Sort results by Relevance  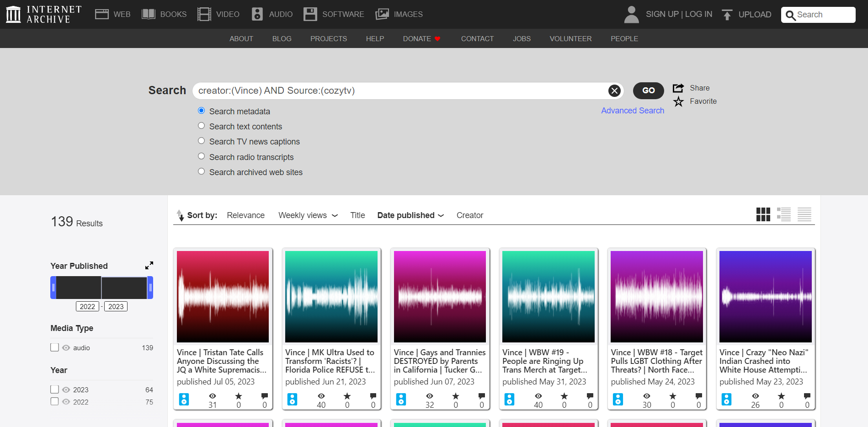245,215
